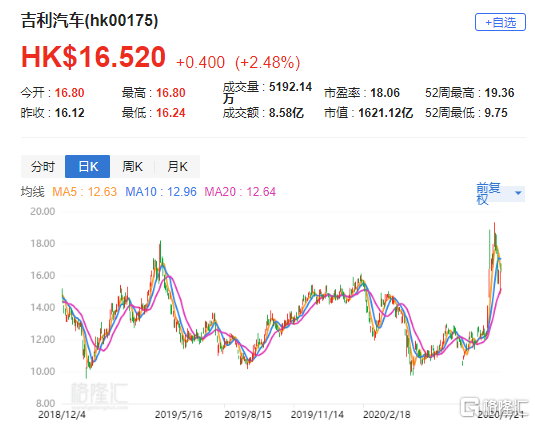This screenshot has width=535, height=424.
Task: Click 市盈率 value 18.06
Action: pos(385,93)
